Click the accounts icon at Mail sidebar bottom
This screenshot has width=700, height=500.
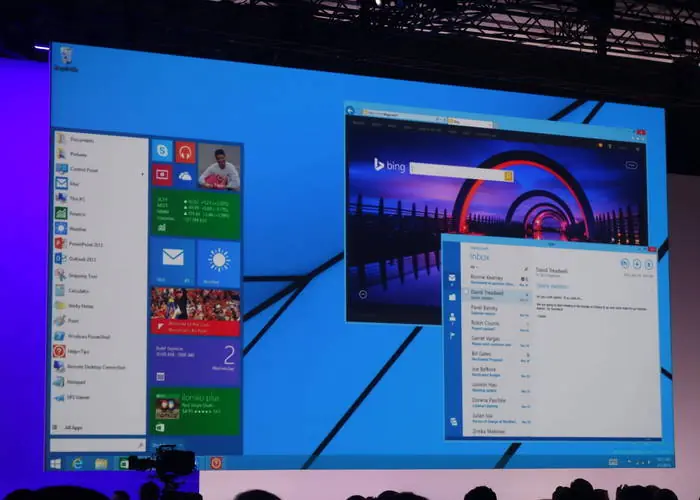[454, 421]
